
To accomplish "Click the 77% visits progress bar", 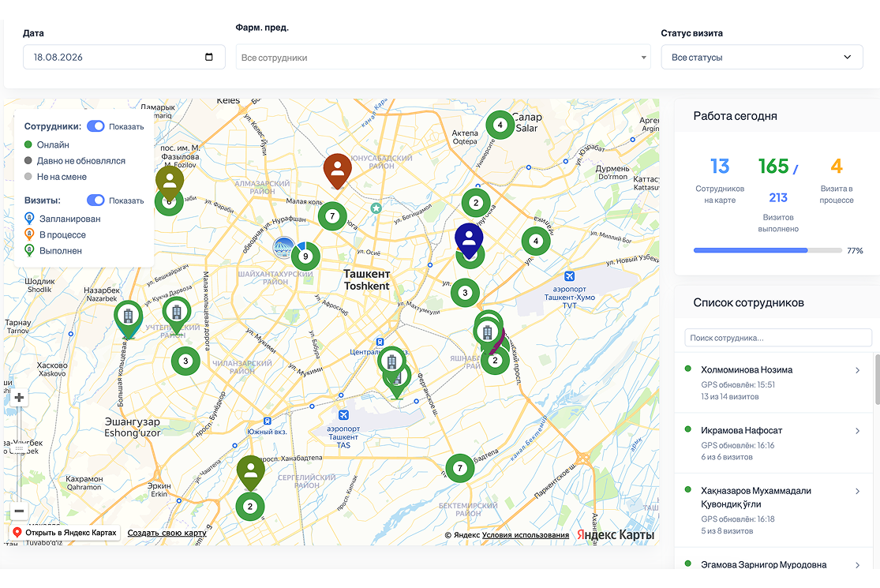I will pyautogui.click(x=767, y=250).
